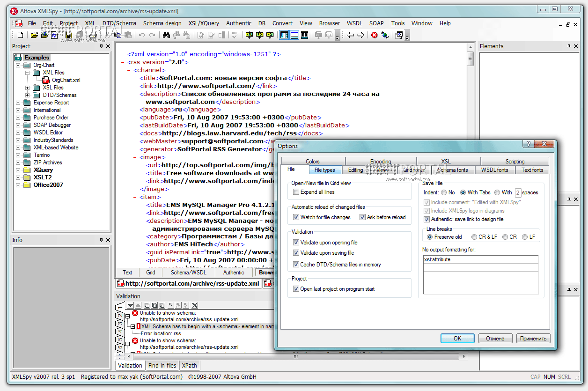Close the Info panel

(108, 240)
